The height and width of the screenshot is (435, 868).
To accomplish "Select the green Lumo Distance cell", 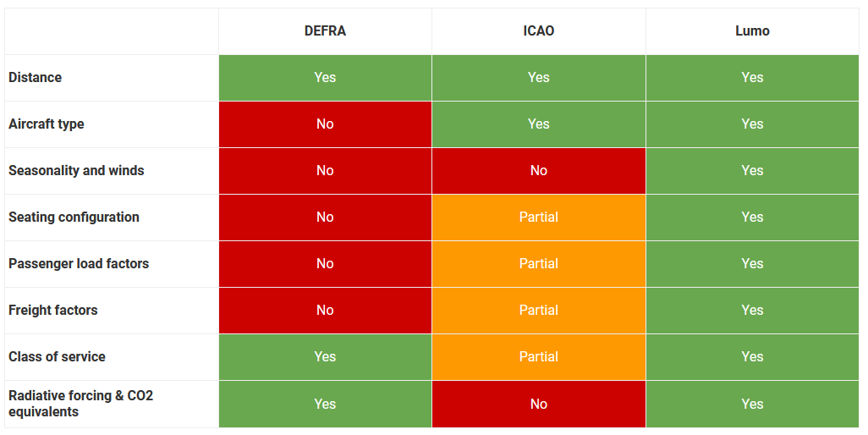I will pyautogui.click(x=752, y=78).
